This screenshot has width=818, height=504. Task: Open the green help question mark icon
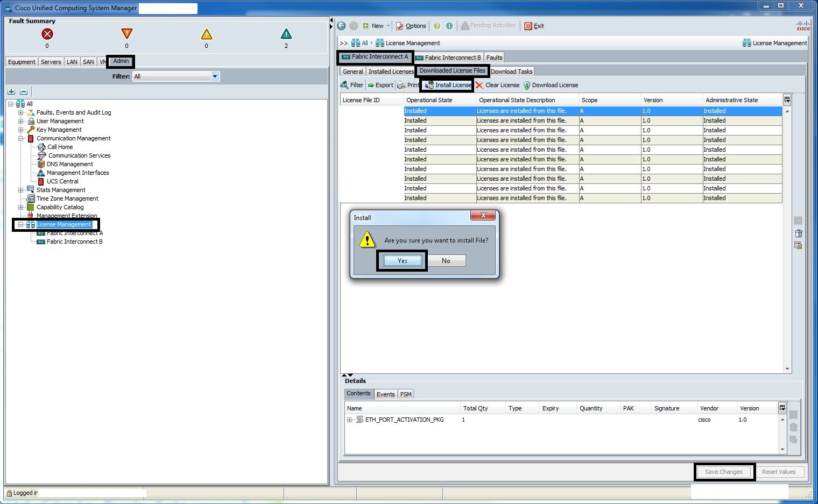[x=437, y=26]
